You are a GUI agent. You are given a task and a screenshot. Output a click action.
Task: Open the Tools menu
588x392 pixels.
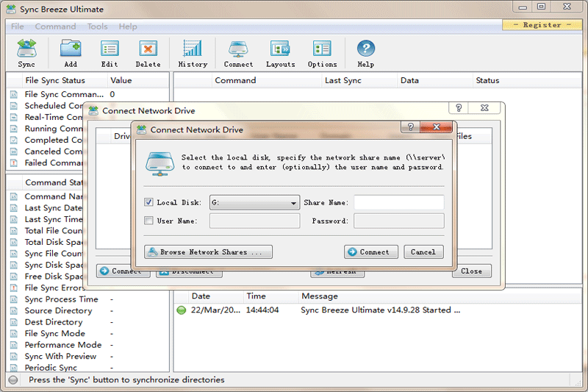(98, 26)
